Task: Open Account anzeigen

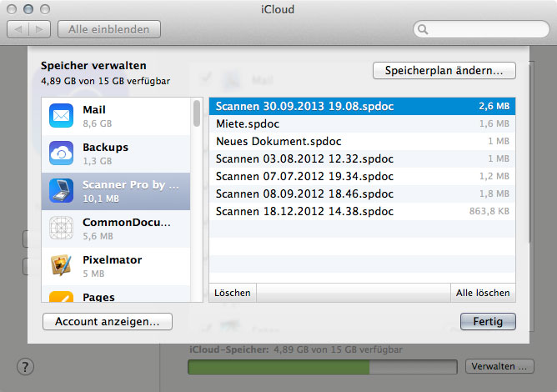Action: pos(108,321)
